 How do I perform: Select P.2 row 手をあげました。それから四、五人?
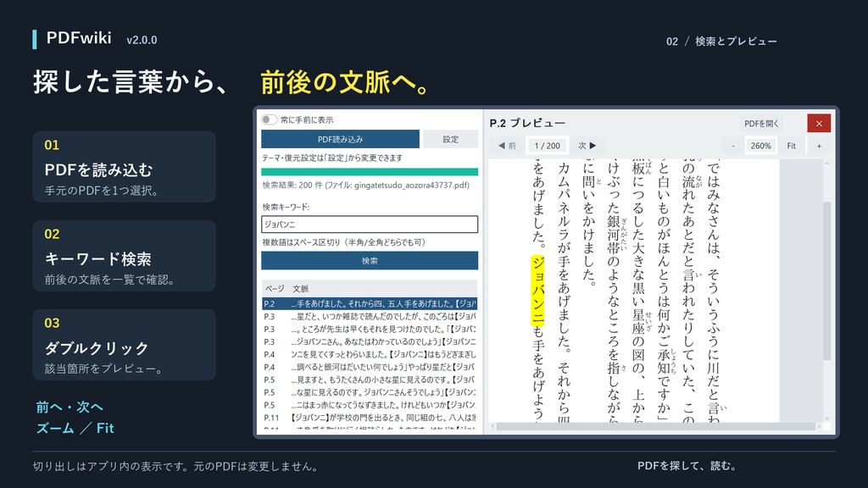point(370,304)
